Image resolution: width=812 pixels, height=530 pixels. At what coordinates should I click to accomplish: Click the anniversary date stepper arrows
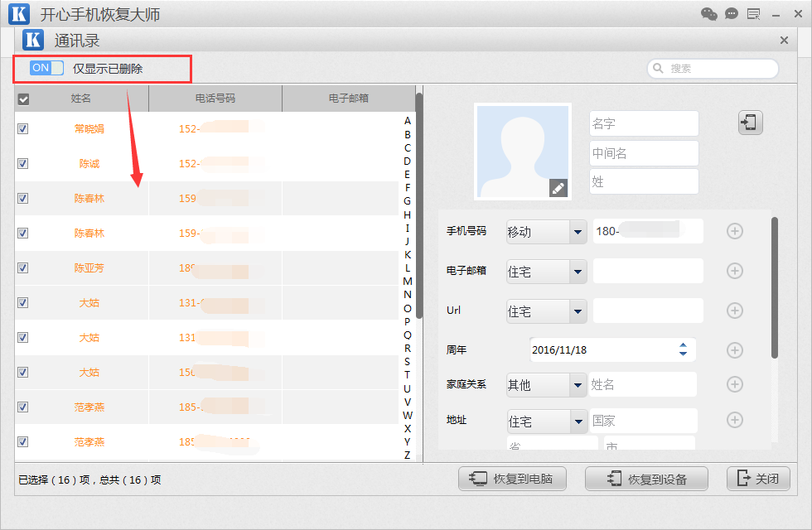click(x=683, y=349)
